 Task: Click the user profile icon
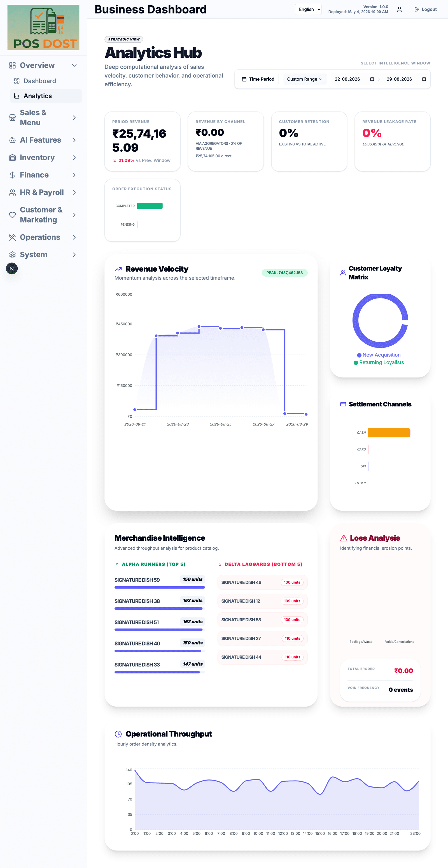pyautogui.click(x=400, y=10)
